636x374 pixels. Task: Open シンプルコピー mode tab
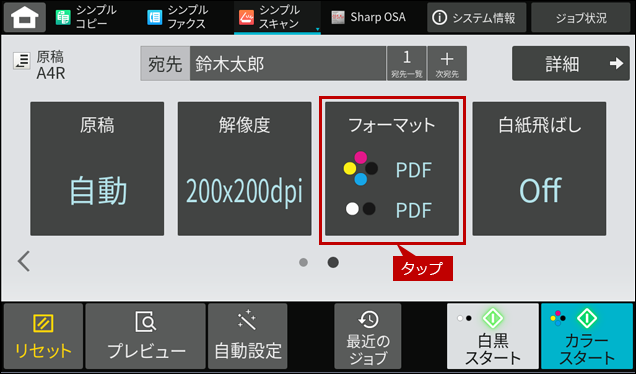coord(86,17)
